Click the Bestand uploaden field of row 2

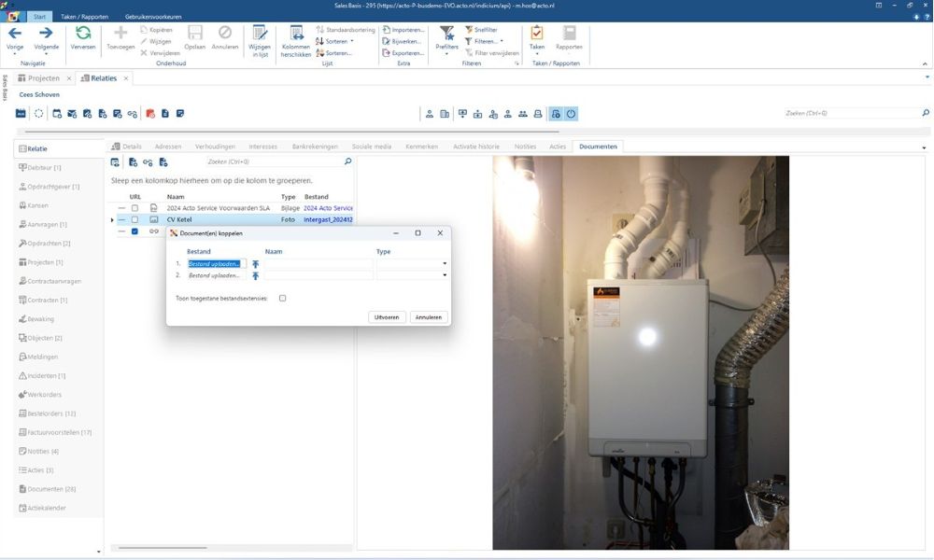[x=213, y=275]
